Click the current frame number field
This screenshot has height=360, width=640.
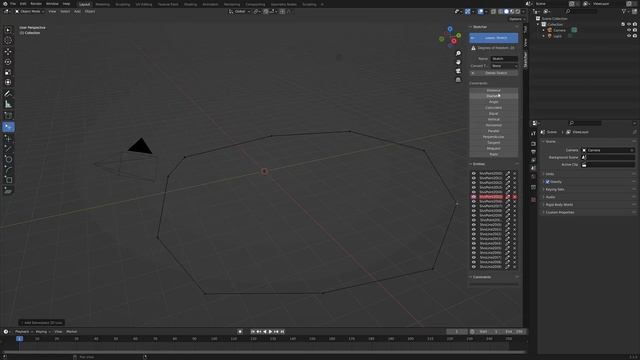pos(456,332)
